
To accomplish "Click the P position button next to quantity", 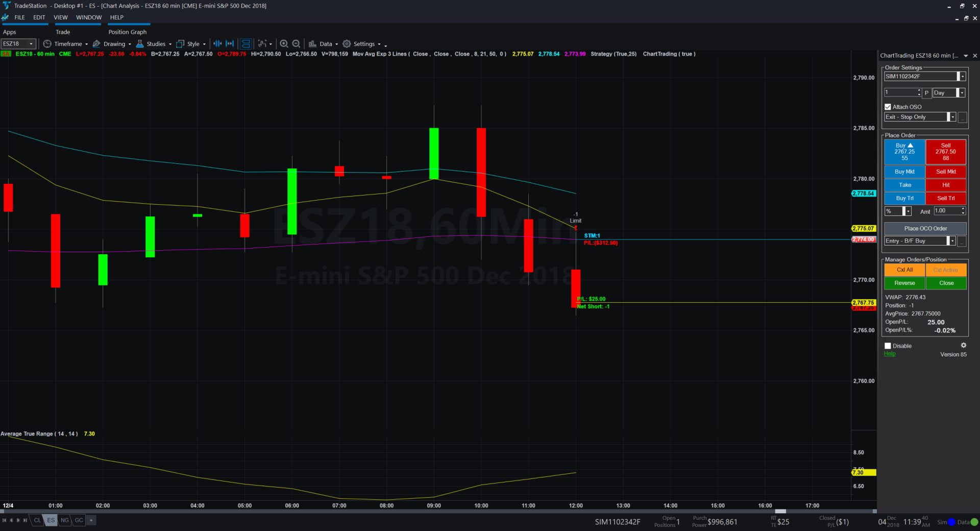I will pos(926,93).
